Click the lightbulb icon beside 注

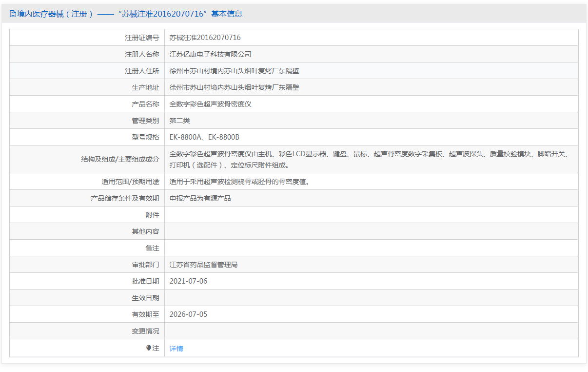[149, 348]
